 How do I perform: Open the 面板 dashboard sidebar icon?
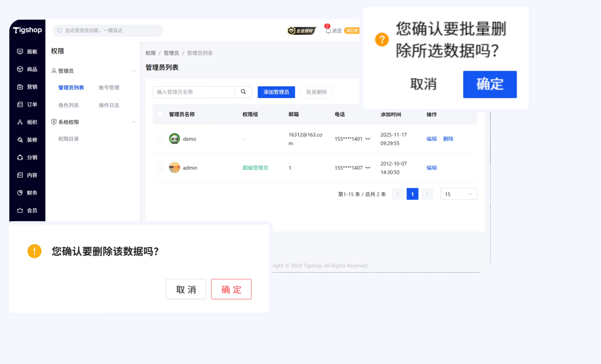click(x=20, y=51)
